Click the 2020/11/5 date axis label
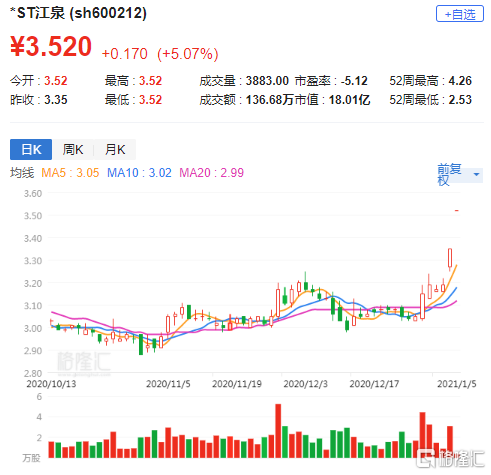491x475 pixels. coord(168,384)
